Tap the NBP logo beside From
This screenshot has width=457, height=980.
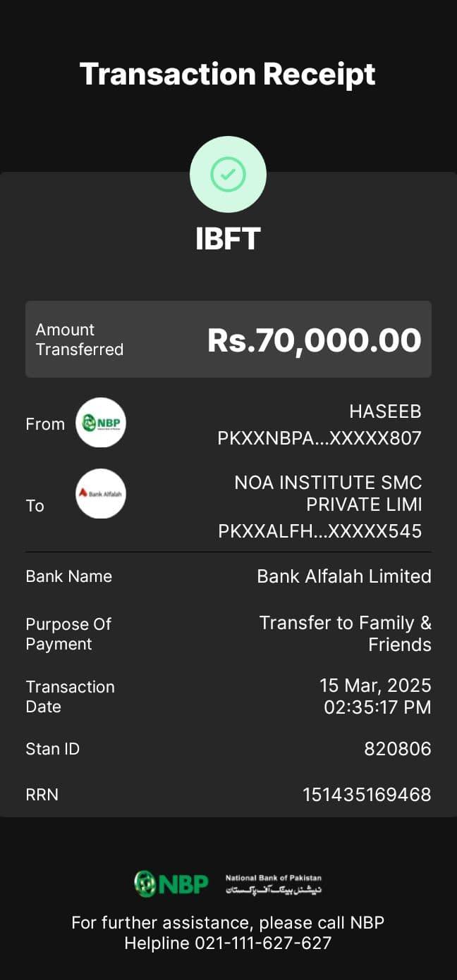point(101,423)
